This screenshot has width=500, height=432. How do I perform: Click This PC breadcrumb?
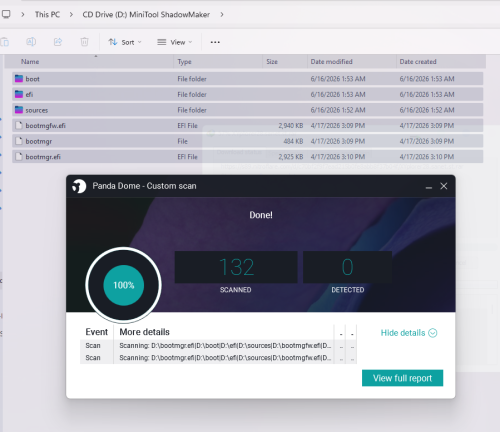pyautogui.click(x=47, y=14)
